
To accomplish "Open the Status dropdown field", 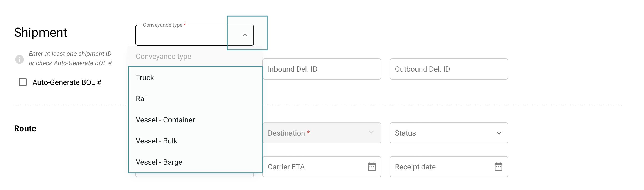I will point(444,133).
